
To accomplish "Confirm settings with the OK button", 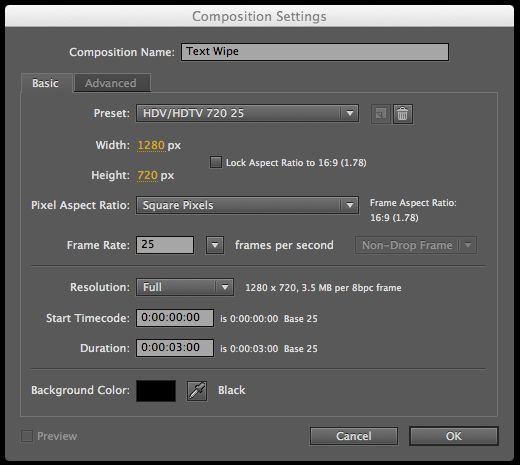I will point(454,436).
